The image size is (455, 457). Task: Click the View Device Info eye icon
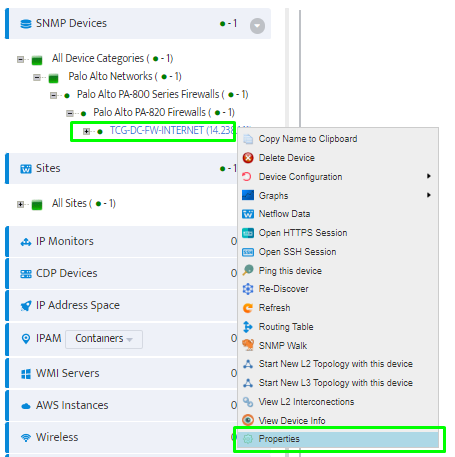click(x=248, y=420)
